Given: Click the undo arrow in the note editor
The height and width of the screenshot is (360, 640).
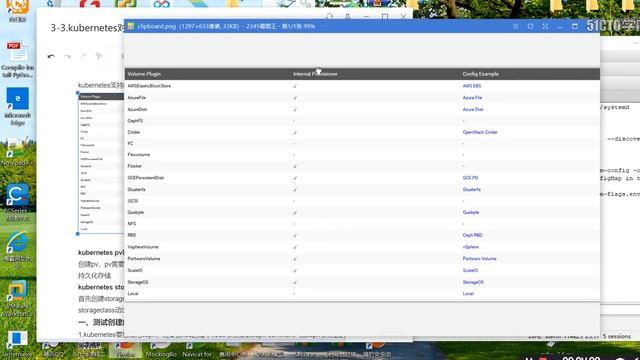Looking at the screenshot, I should click(51, 56).
